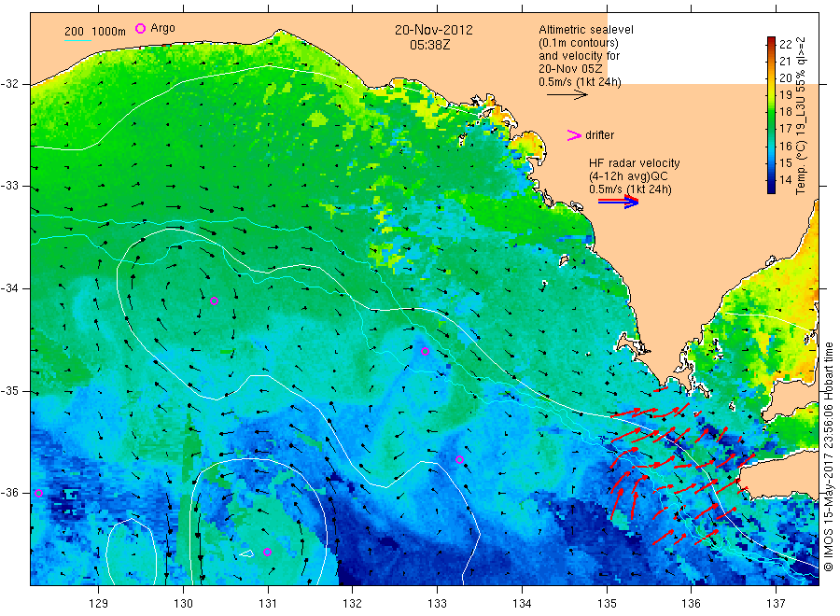This screenshot has height=616, width=840.
Task: Click the longitude axis label "137"
Action: point(777,604)
